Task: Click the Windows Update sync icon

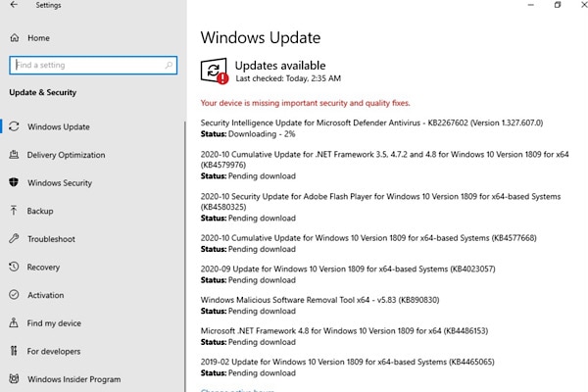Action: click(x=14, y=126)
